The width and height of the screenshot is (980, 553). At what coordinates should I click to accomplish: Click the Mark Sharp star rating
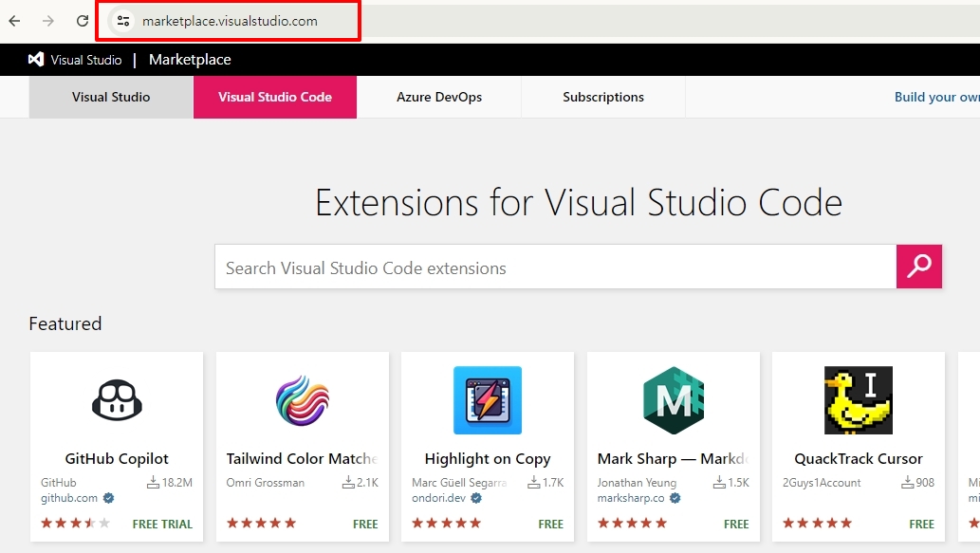pos(632,523)
